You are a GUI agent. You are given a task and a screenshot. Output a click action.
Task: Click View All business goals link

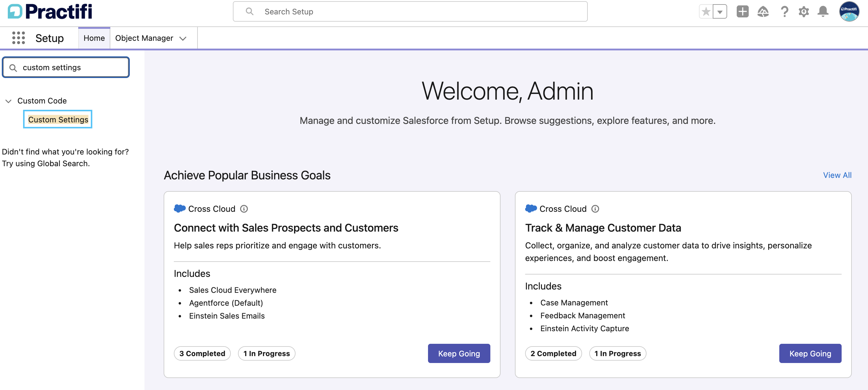[837, 175]
